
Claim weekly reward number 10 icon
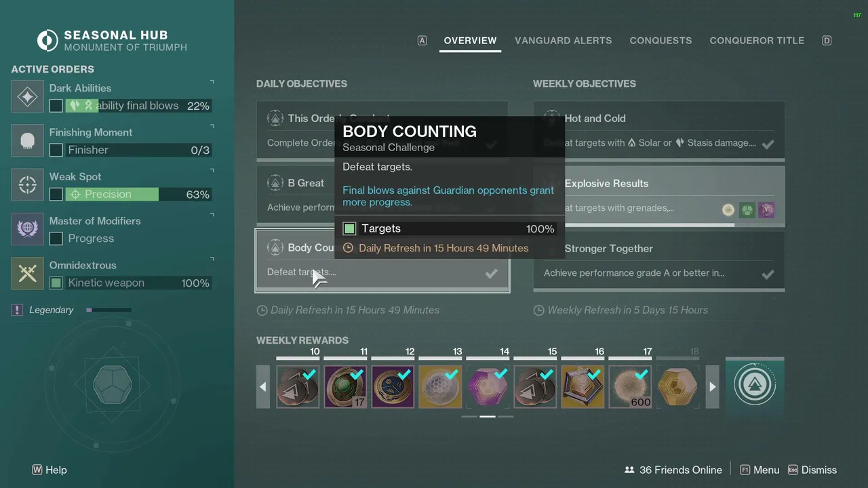298,386
